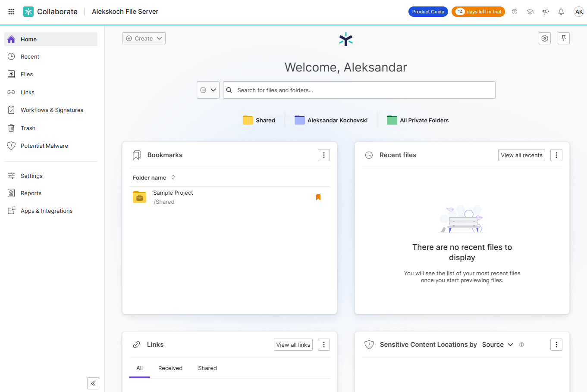Open All Private Folders shortcut
This screenshot has width=587, height=392.
click(x=417, y=120)
